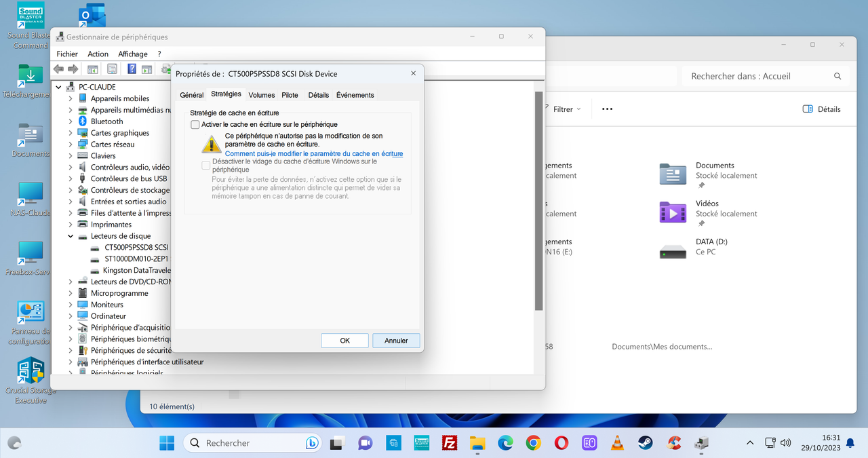Open the three-dot more options in Explorer
Image resolution: width=868 pixels, height=458 pixels.
(x=607, y=109)
